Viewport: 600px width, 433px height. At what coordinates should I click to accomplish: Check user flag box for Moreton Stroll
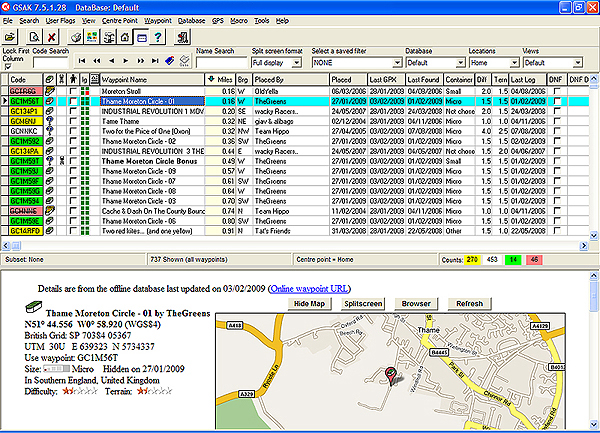[x=73, y=91]
